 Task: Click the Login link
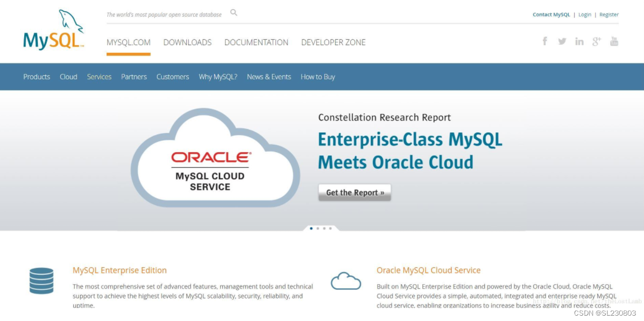(585, 15)
